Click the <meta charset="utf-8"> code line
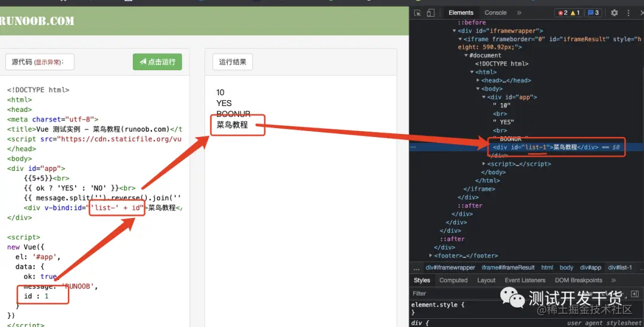 [x=52, y=119]
